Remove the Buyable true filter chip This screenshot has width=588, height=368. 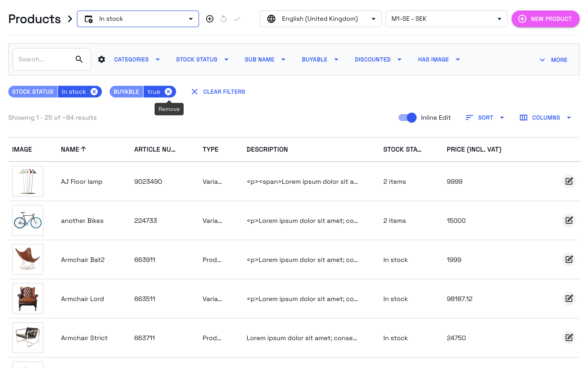(x=168, y=92)
